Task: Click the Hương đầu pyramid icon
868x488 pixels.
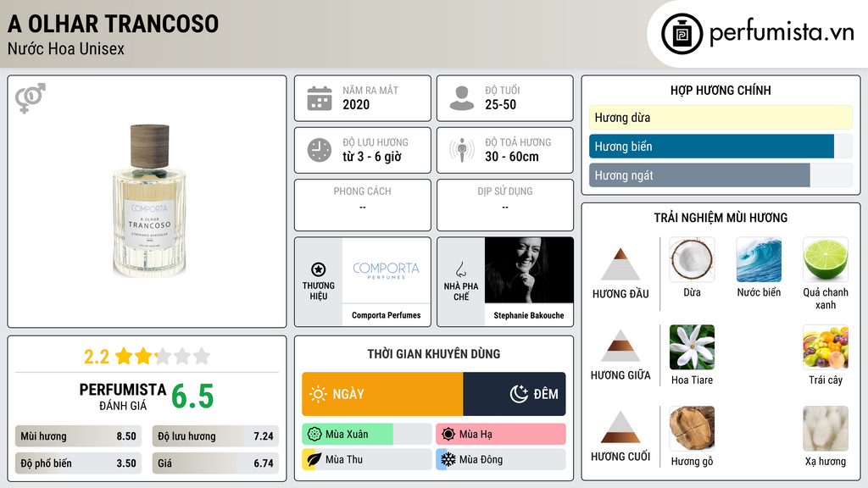Action: [620, 264]
